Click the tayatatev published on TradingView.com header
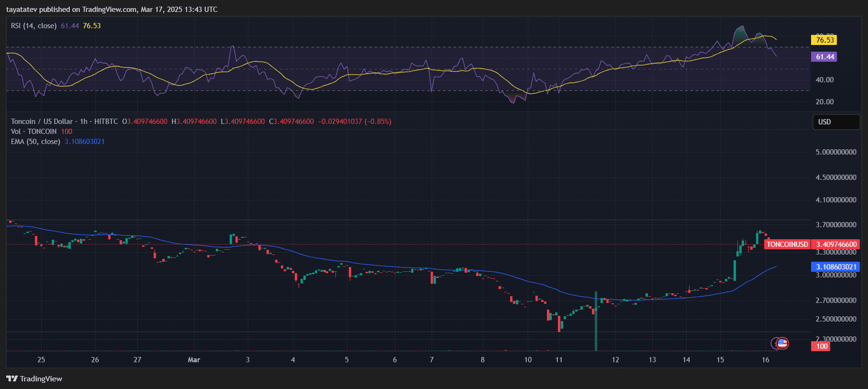868x389 pixels. [x=112, y=9]
